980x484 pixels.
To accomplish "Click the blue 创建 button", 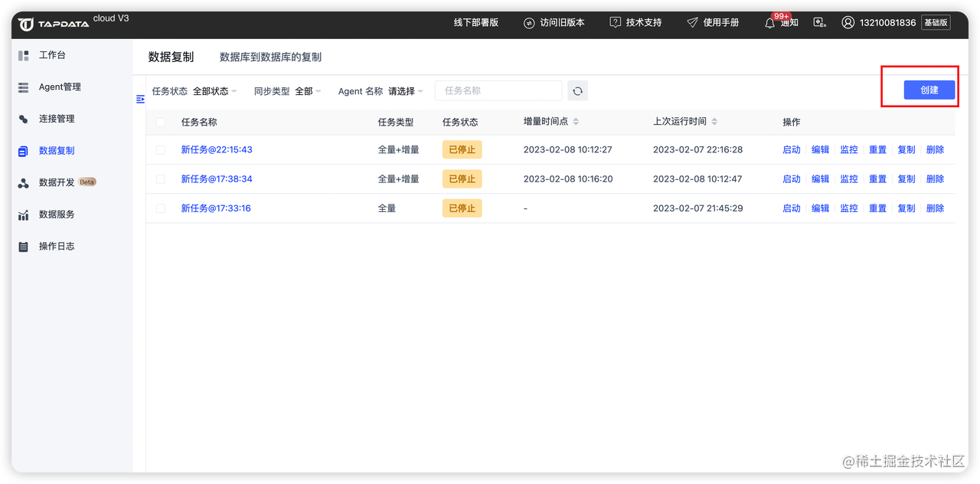I will click(929, 90).
